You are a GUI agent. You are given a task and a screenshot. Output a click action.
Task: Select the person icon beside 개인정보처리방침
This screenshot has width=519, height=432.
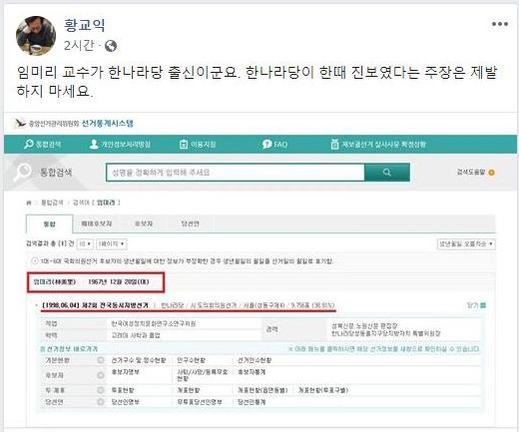[94, 144]
